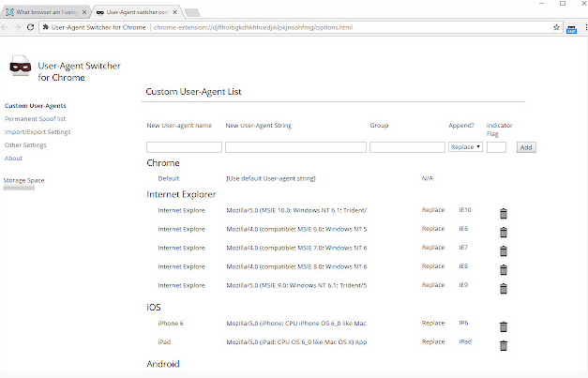Delete the IE8 user-agent entry
Image resolution: width=588 pixels, height=378 pixels.
[x=504, y=269]
